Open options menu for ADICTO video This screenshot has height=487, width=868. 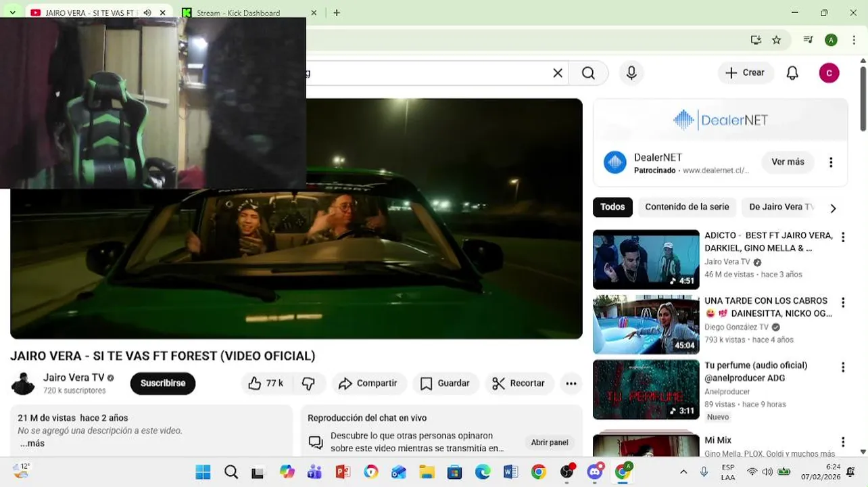tap(843, 237)
